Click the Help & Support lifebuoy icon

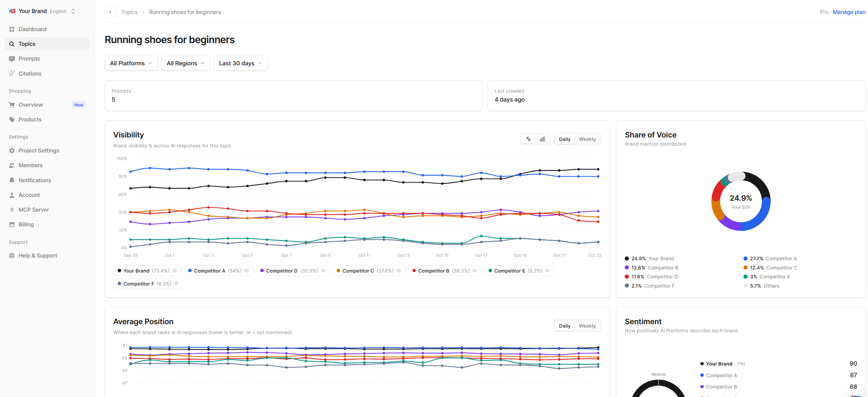coord(12,255)
